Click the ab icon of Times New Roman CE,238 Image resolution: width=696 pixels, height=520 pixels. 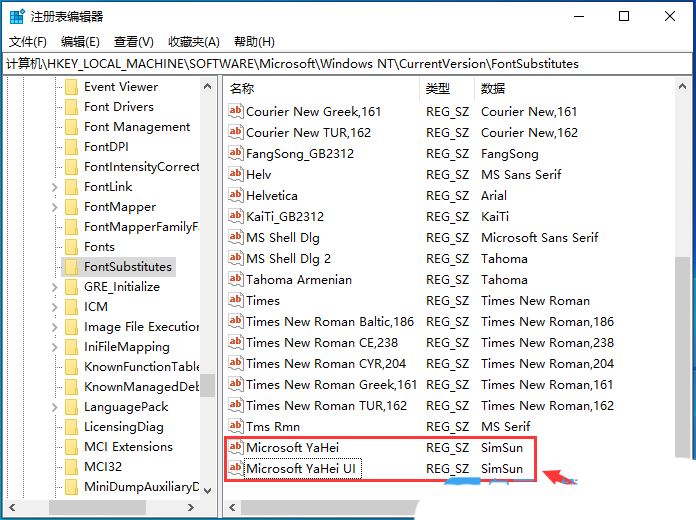coord(236,342)
